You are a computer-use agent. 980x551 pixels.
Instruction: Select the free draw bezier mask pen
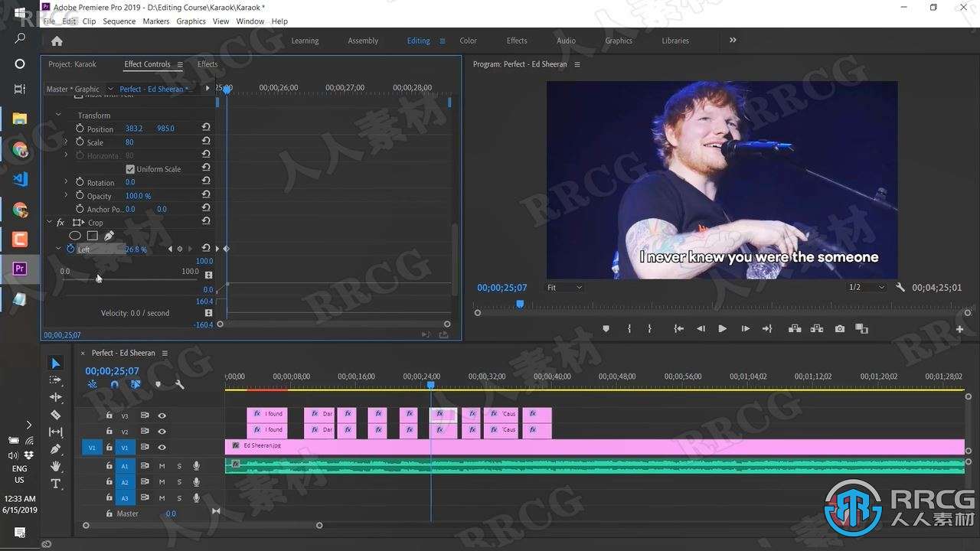pos(109,236)
